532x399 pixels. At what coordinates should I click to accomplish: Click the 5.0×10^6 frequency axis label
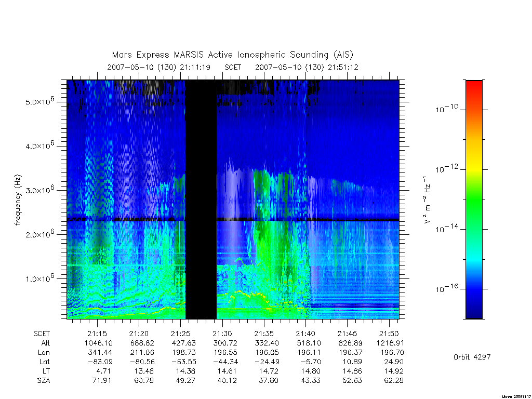tap(40, 101)
